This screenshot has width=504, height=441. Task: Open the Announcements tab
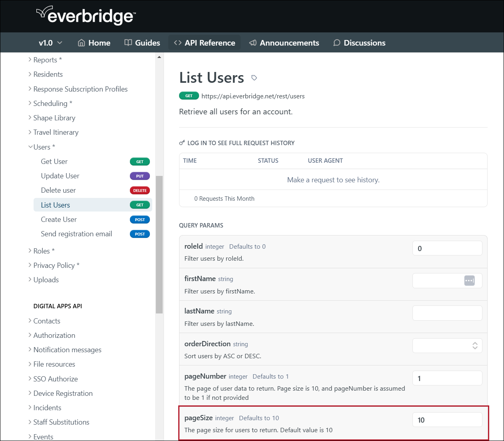[284, 43]
